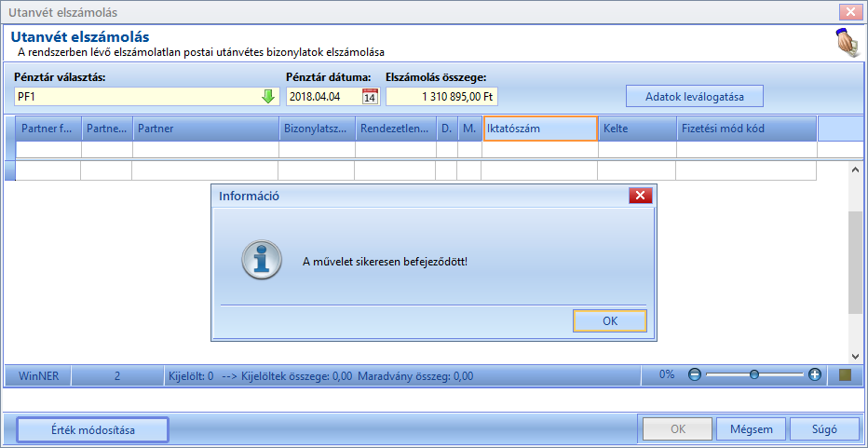Open the Pénztár dátuma calendar picker icon
Screen dimensions: 868x448
point(369,97)
